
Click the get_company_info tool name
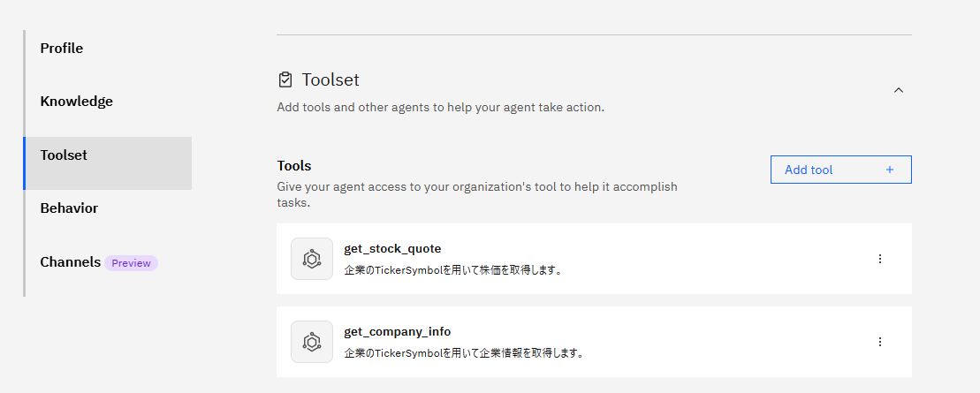point(397,331)
